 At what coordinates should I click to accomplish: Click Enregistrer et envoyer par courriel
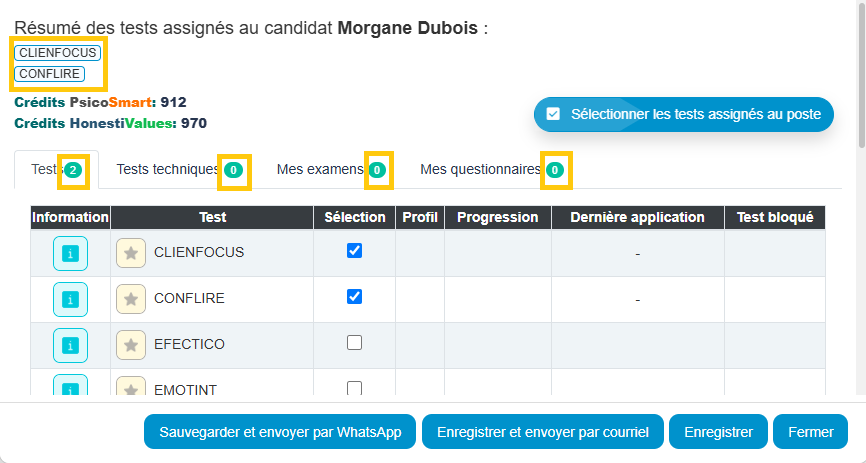[x=543, y=432]
